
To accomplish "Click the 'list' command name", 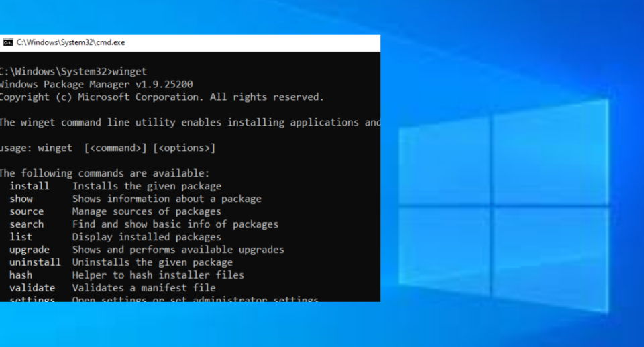I will tap(21, 237).
